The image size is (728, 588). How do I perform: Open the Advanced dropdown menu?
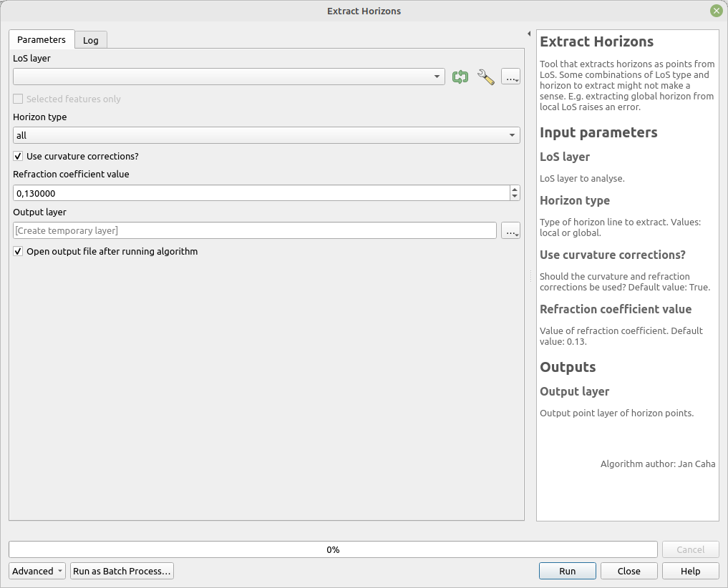37,571
